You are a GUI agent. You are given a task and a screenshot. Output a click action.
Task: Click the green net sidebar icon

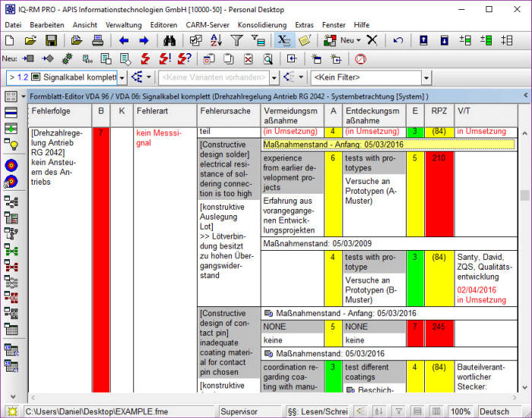[11, 250]
